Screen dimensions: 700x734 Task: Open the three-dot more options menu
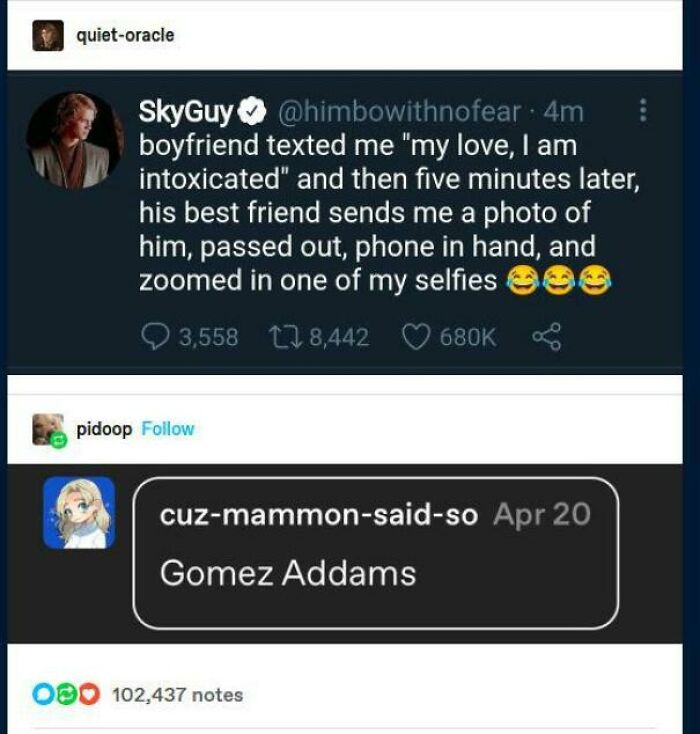click(x=643, y=111)
